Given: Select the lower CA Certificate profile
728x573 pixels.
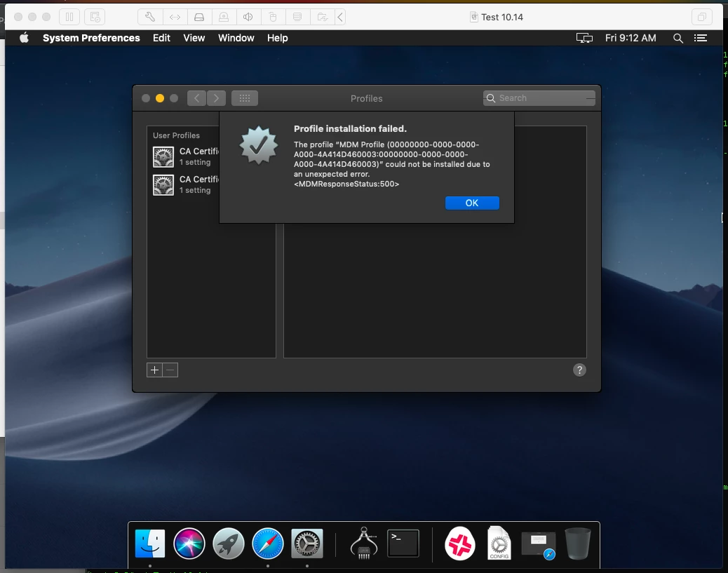Looking at the screenshot, I should point(186,184).
